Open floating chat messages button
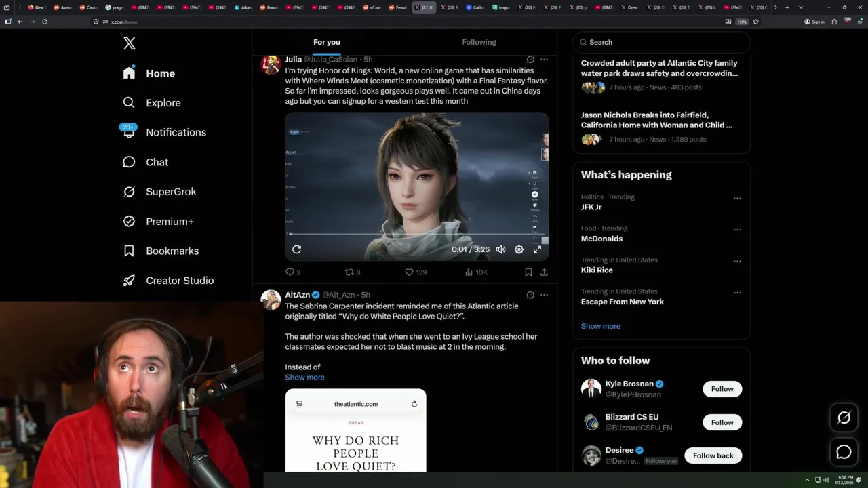The height and width of the screenshot is (488, 868). tap(844, 452)
